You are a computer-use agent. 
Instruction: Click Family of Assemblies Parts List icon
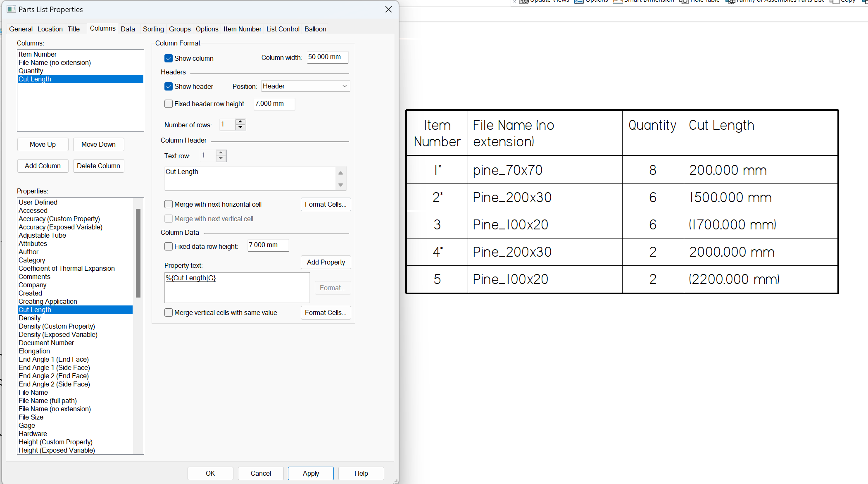click(730, 2)
